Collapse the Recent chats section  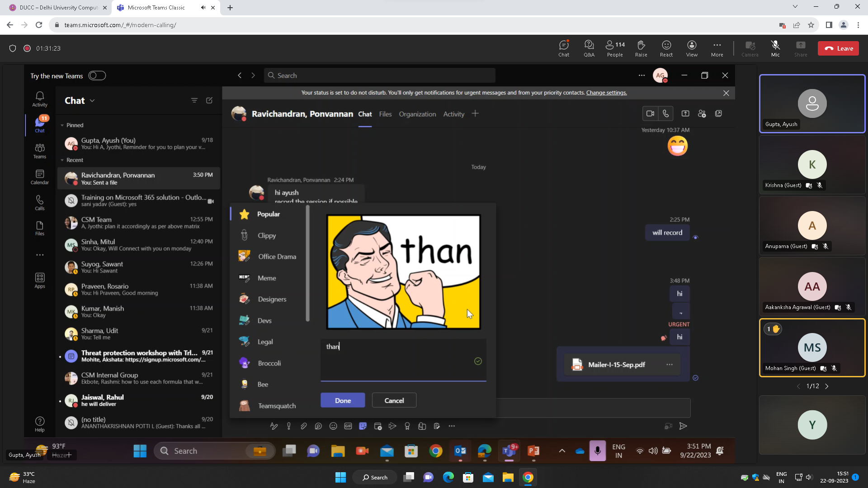coord(72,160)
